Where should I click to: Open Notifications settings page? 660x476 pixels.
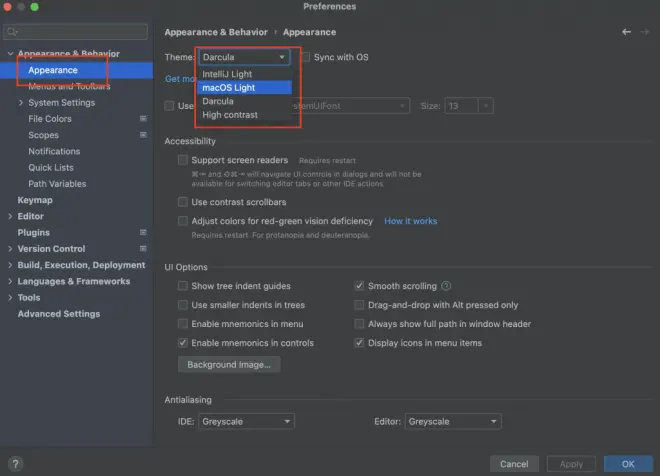(x=54, y=151)
